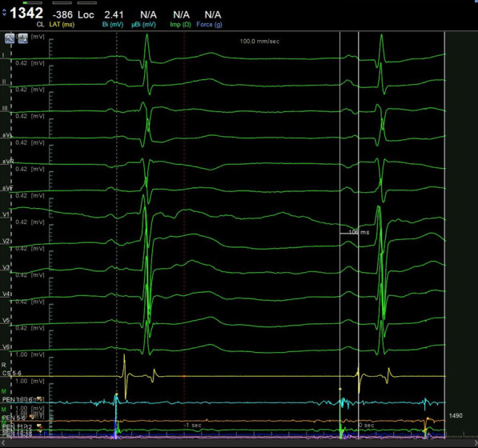Open the hammer settings tool icon

(10, 38)
